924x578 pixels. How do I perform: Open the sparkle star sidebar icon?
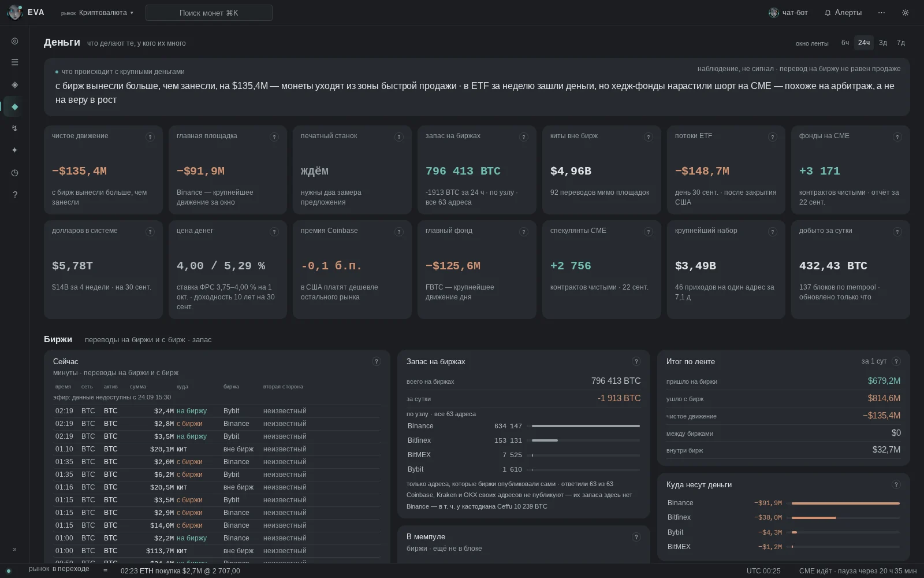(14, 150)
